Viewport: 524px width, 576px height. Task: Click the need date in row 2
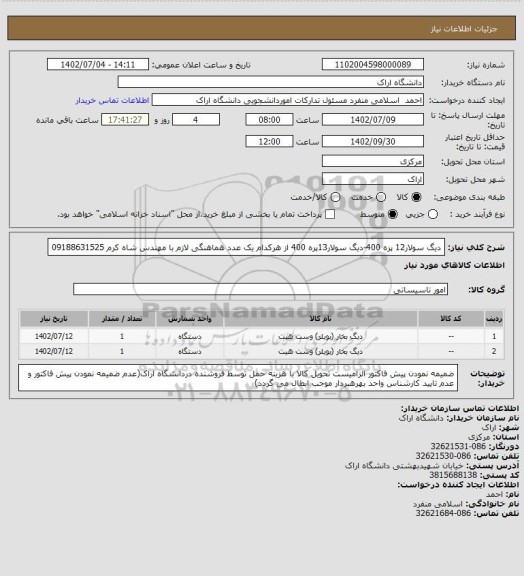point(54,351)
